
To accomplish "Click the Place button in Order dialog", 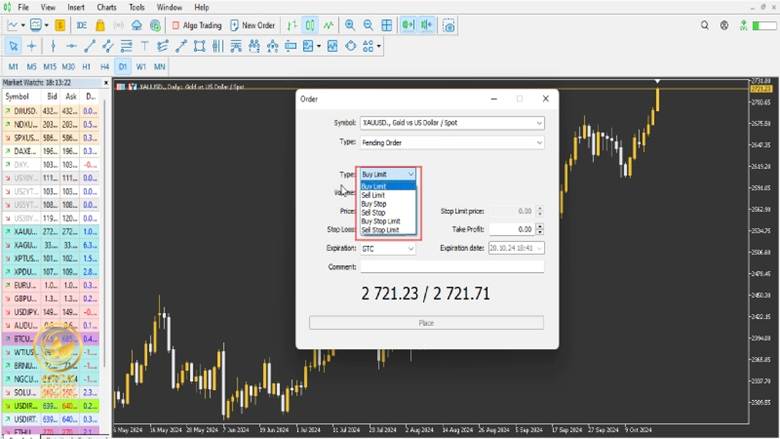I will pos(426,323).
